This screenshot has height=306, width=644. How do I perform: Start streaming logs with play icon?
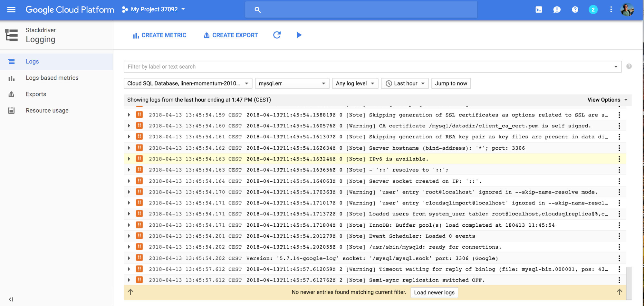[299, 35]
